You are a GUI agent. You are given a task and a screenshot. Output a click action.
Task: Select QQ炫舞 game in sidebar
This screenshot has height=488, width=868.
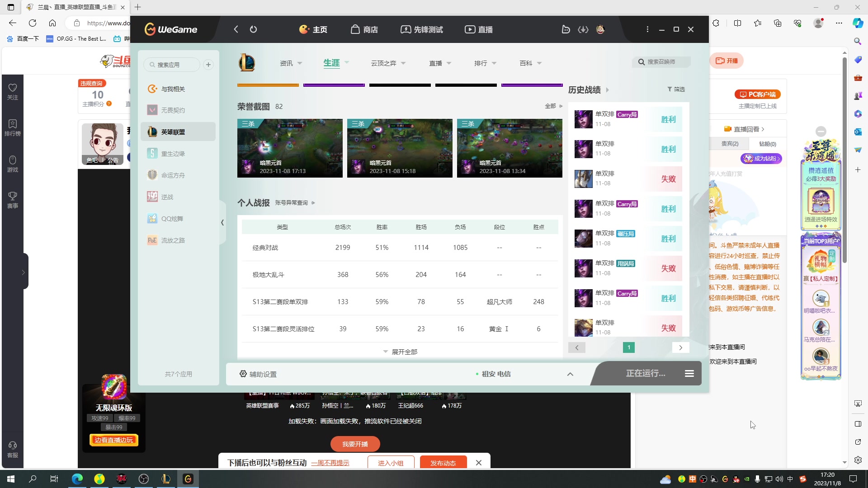tap(178, 219)
